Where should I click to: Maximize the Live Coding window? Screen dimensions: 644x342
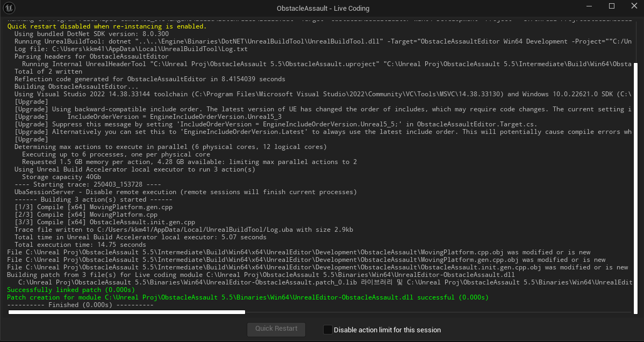tap(612, 6)
